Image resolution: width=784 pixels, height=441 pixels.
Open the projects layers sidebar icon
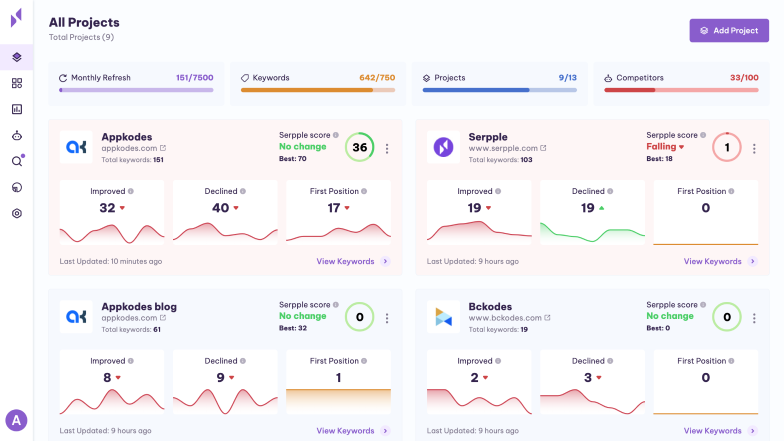point(16,57)
